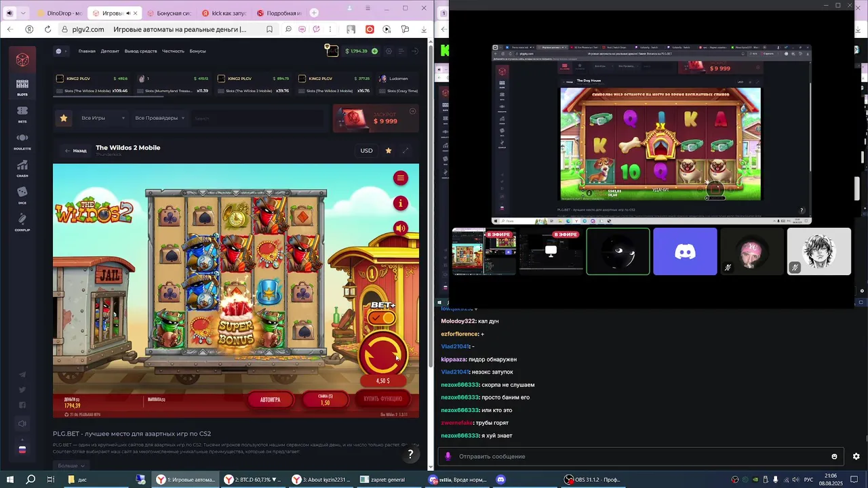Viewport: 868px width, 488px height.
Task: Open the Dice game in sidebar
Action: pos(22,195)
